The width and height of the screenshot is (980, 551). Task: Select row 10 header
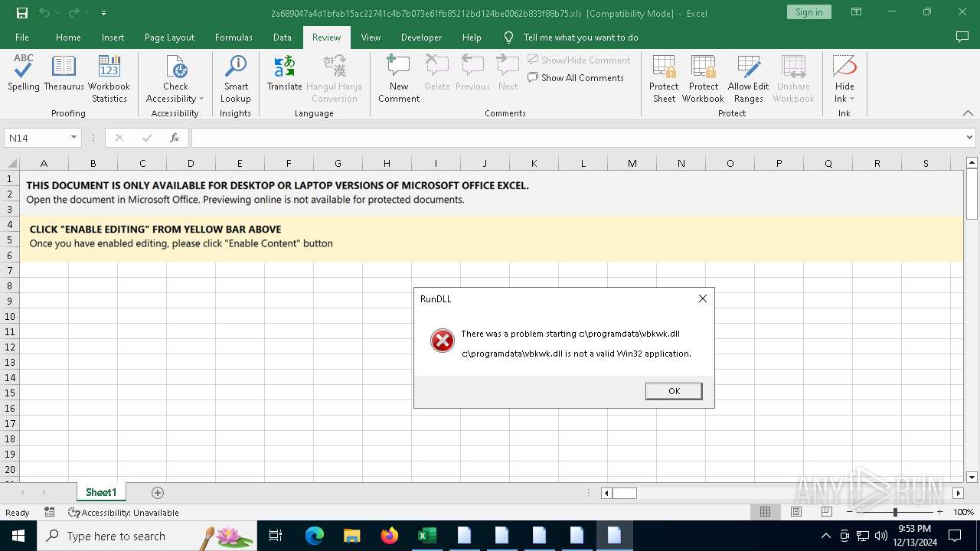[x=10, y=316]
